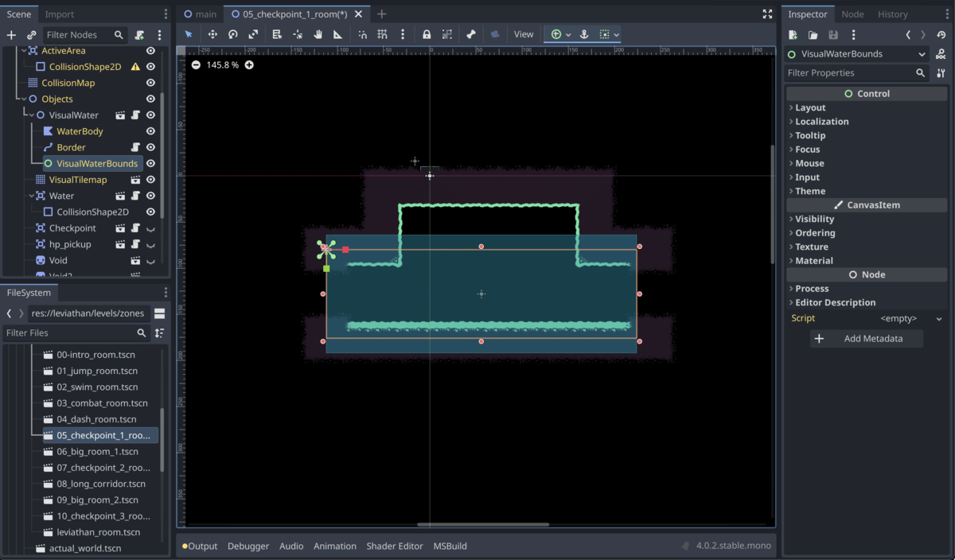
Task: Choose the Pan mode hand tool
Action: pos(318,34)
